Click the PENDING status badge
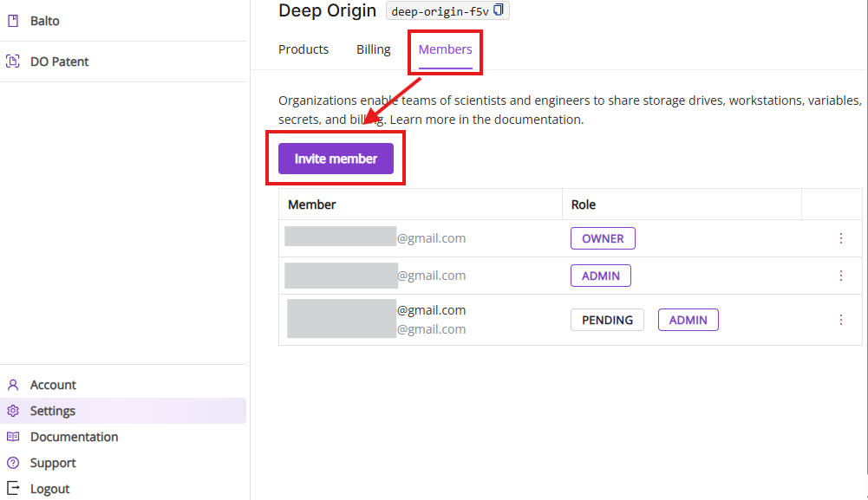This screenshot has width=868, height=500. 607,320
